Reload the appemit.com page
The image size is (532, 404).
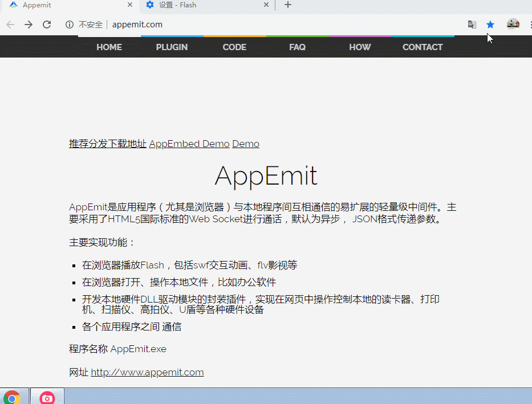47,25
